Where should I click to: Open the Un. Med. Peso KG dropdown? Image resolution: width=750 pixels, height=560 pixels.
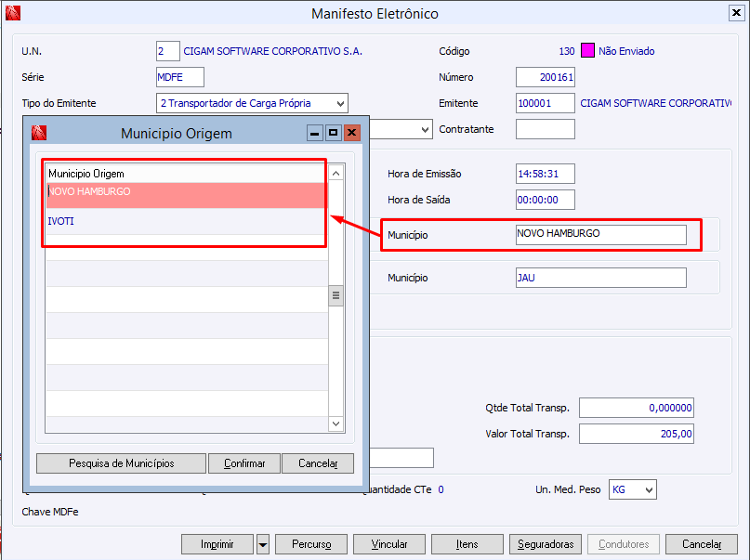click(649, 489)
